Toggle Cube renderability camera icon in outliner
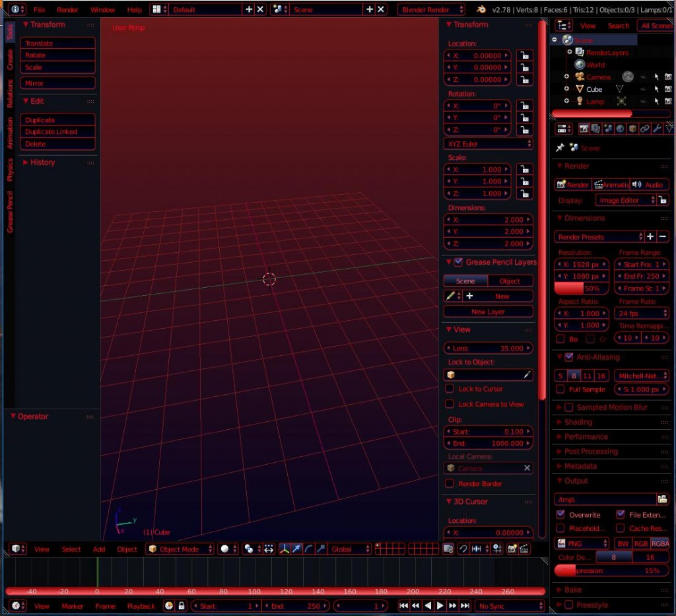This screenshot has height=616, width=676. (668, 89)
